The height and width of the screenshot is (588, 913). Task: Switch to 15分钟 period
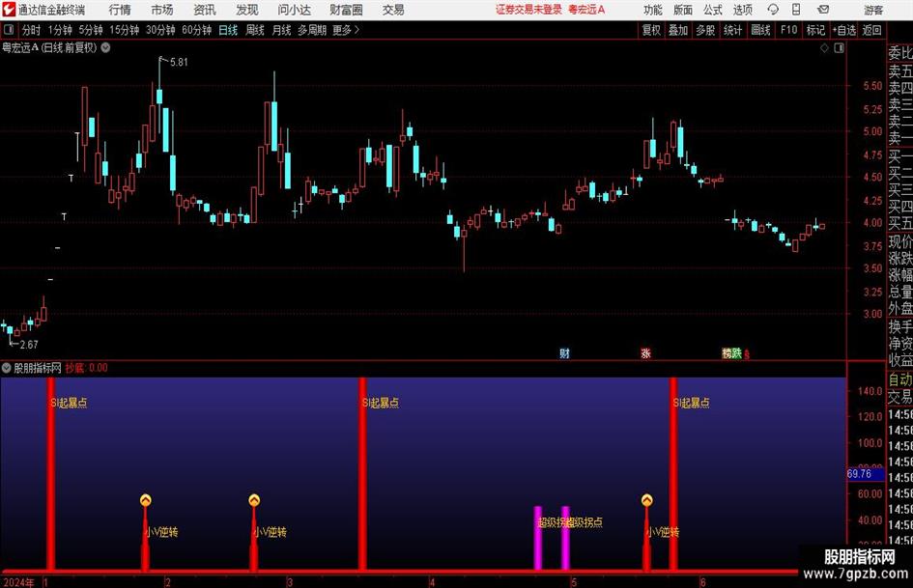[x=124, y=30]
